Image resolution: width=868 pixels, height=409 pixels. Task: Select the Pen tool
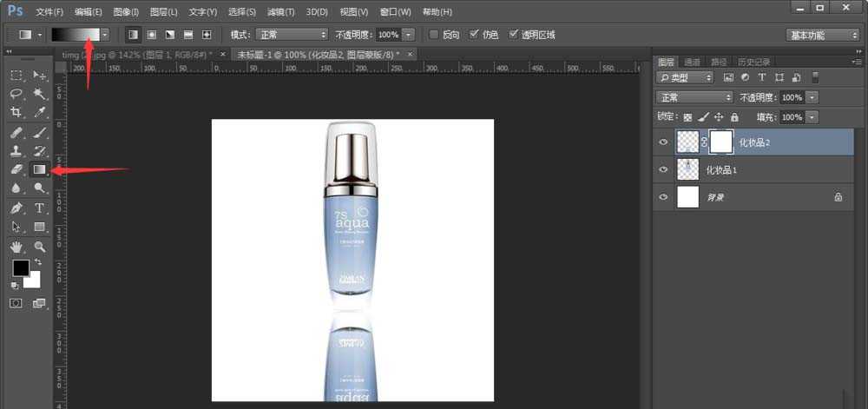pyautogui.click(x=16, y=208)
